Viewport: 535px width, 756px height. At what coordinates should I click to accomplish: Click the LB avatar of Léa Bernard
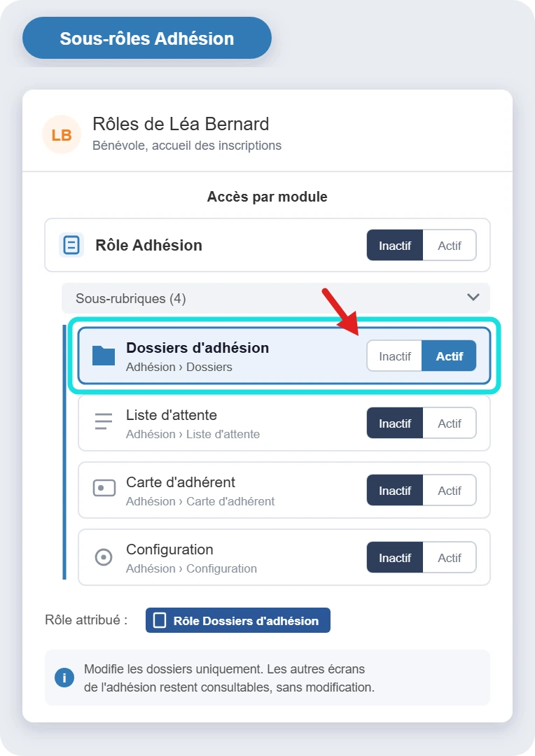coord(61,134)
